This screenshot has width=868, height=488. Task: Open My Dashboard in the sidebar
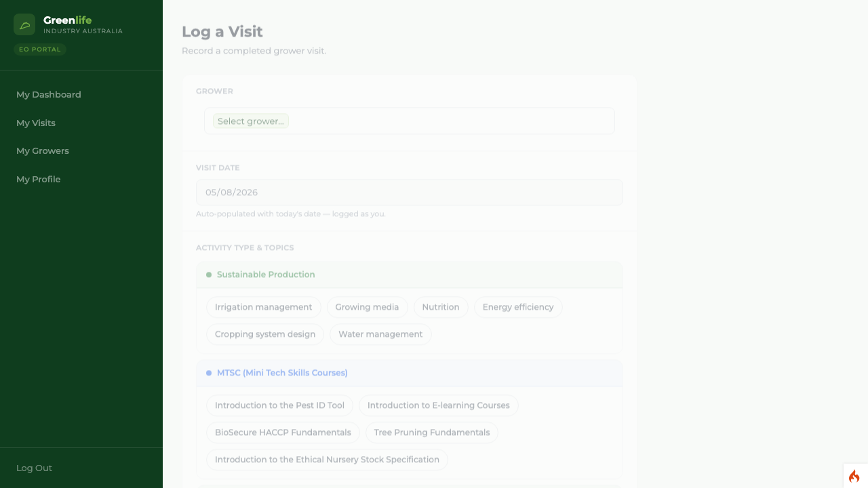coord(49,95)
